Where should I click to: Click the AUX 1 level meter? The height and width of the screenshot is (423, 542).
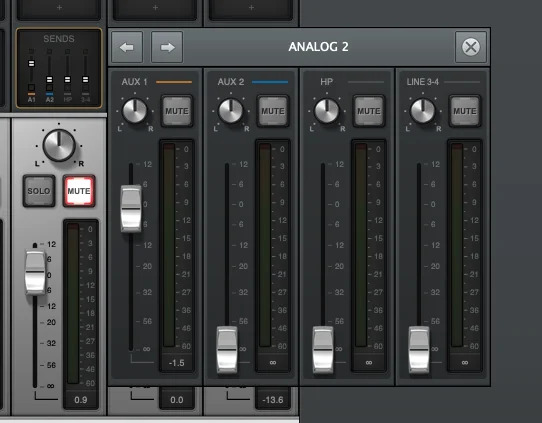click(x=169, y=245)
